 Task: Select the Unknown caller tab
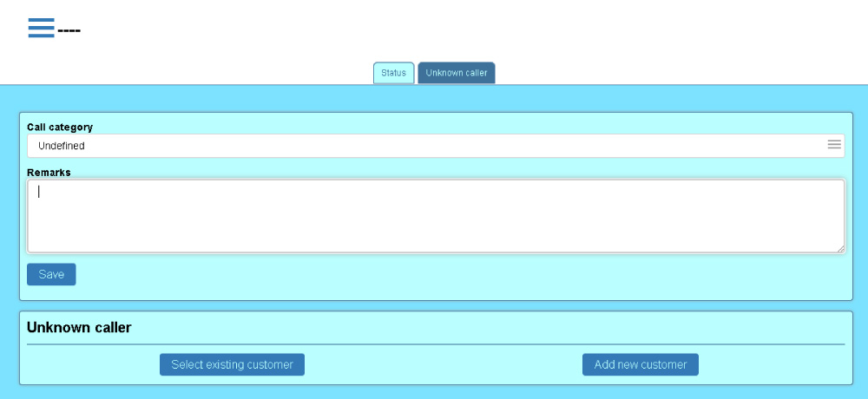tap(457, 73)
